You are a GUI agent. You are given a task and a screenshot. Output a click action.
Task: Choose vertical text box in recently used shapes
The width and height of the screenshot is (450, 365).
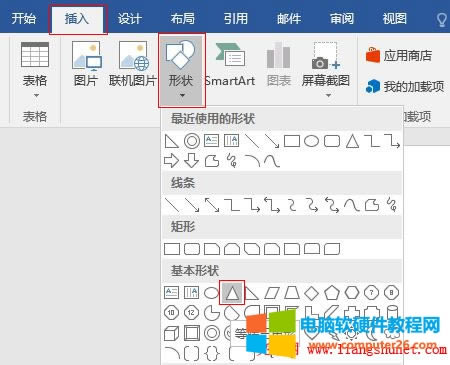point(232,141)
